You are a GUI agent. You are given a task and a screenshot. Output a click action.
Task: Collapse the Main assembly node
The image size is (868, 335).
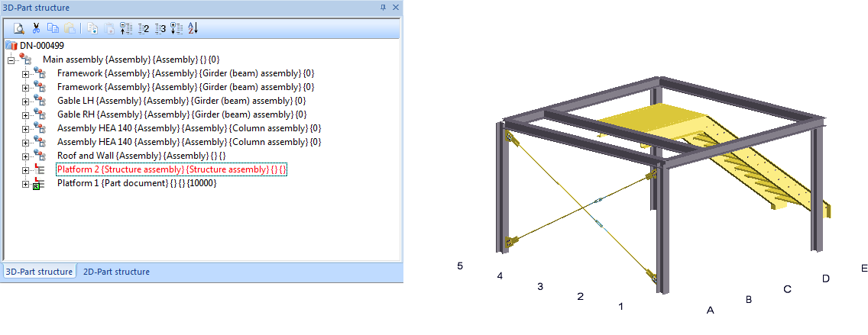point(11,60)
